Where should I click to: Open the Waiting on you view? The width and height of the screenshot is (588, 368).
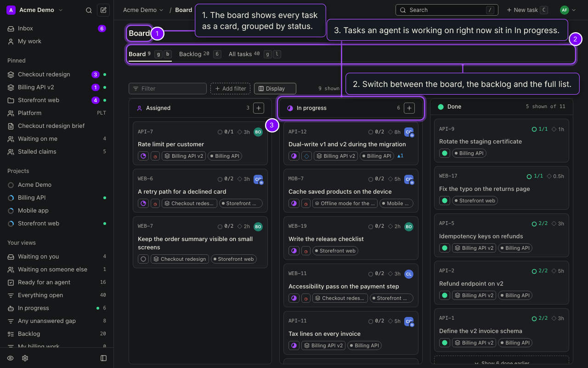pyautogui.click(x=57, y=257)
